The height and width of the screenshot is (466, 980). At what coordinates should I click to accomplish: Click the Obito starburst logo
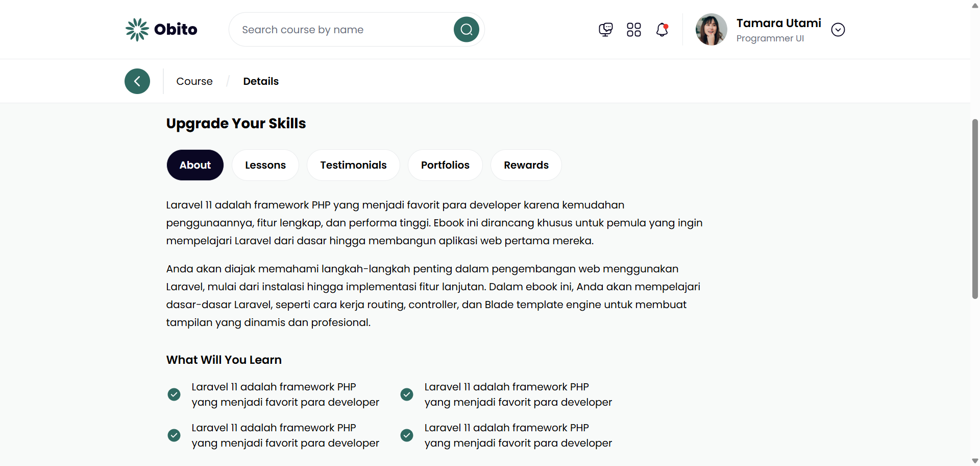tap(137, 30)
